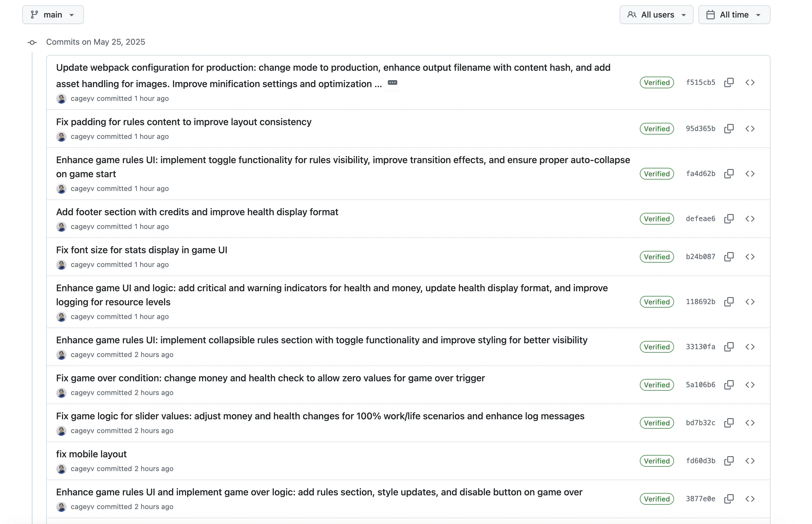Click the Verified badge on webpack commit
Image resolution: width=812 pixels, height=524 pixels.
coord(656,82)
